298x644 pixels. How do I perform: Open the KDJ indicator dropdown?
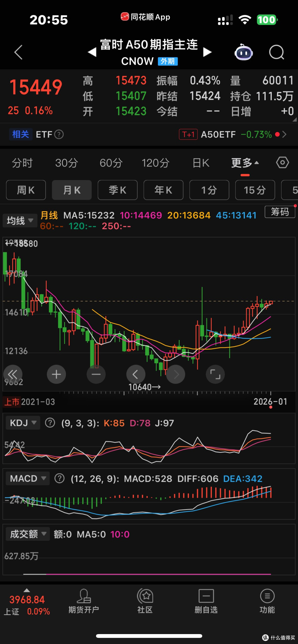coord(23,423)
